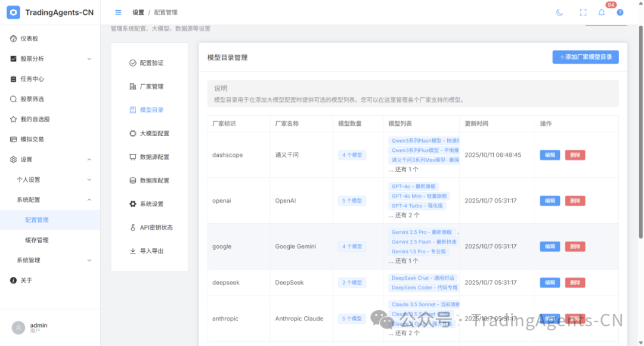Click the TradingAgents-CN logo icon
The image size is (644, 346).
point(13,13)
